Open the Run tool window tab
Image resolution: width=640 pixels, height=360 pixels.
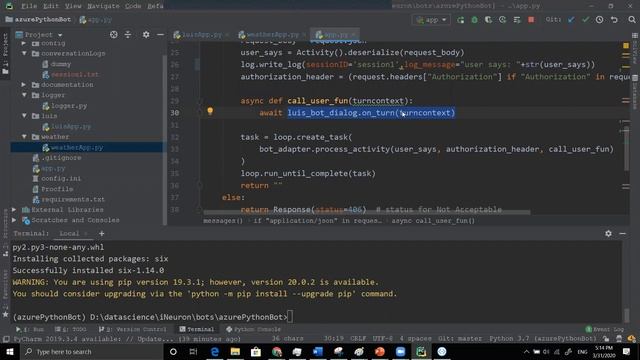(x=30, y=329)
